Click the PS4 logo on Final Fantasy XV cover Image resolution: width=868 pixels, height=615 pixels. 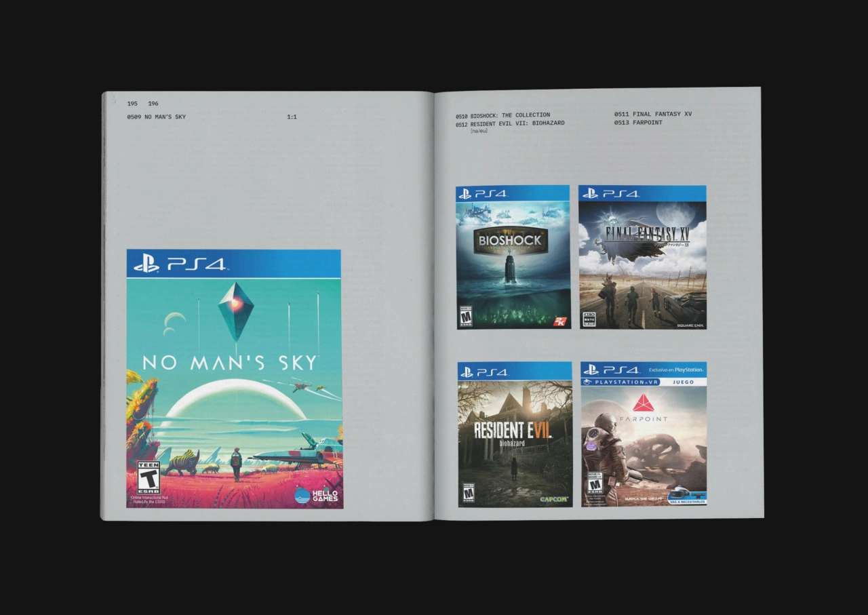[x=610, y=194]
